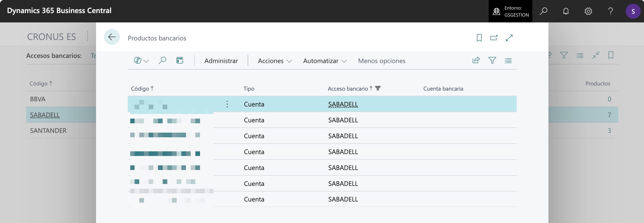Expand the Acciones dropdown
644x223 pixels.
275,61
